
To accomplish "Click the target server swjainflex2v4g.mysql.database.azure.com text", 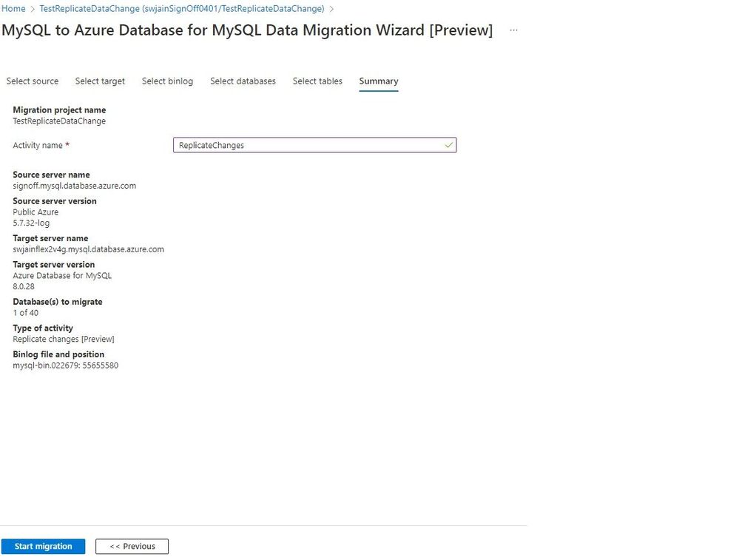I will (x=89, y=249).
